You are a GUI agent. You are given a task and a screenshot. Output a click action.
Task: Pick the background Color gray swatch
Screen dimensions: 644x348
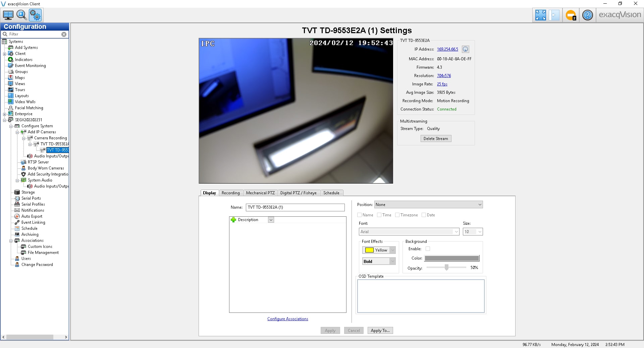click(452, 258)
